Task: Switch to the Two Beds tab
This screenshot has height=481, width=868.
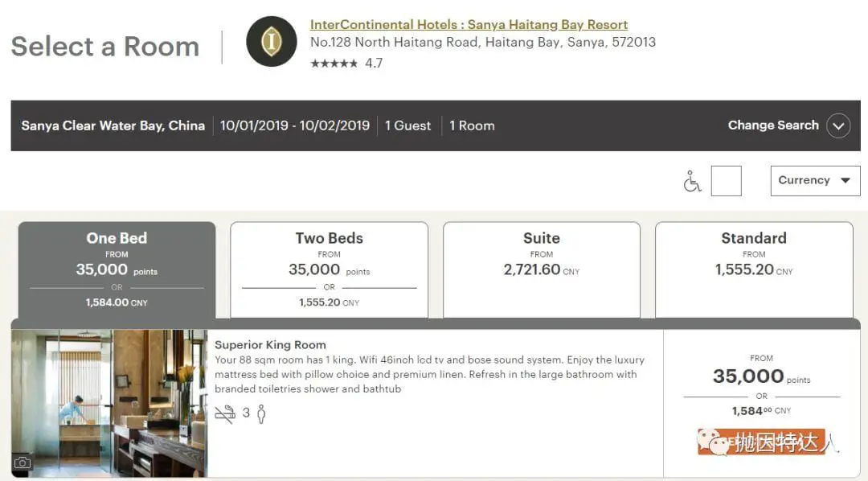Action: pos(329,269)
